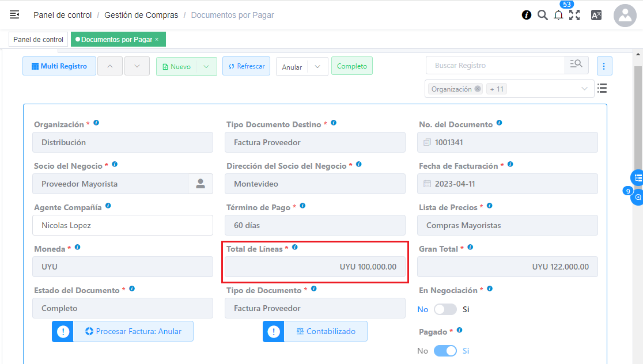Click the language translate icon
This screenshot has width=643, height=364.
[596, 16]
